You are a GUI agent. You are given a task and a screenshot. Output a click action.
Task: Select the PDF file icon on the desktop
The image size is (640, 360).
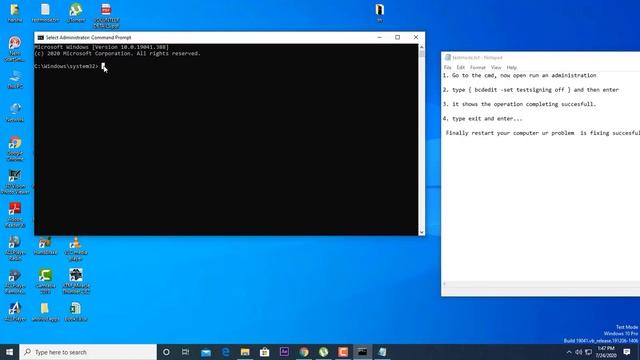[106, 16]
